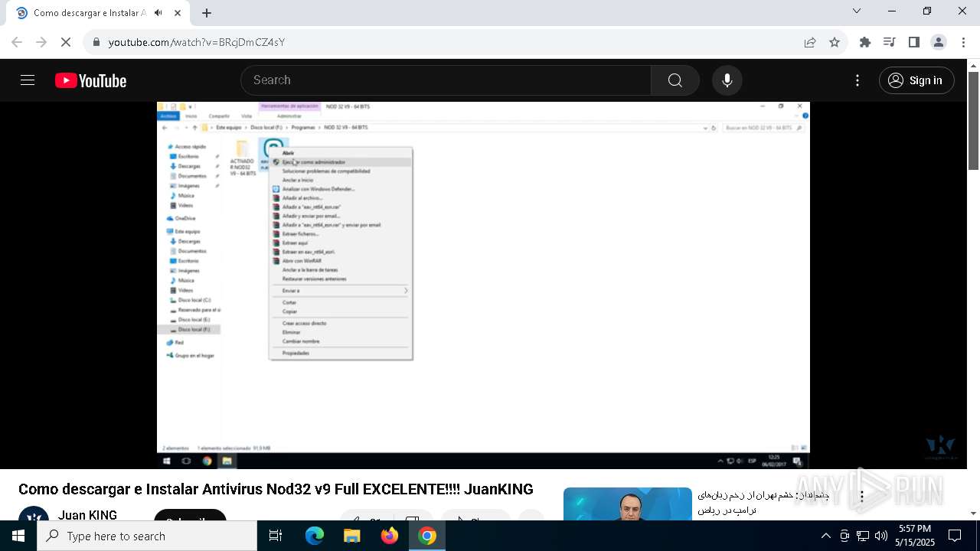This screenshot has width=980, height=551.
Task: Open the Windows notification center
Action: pos(955,536)
